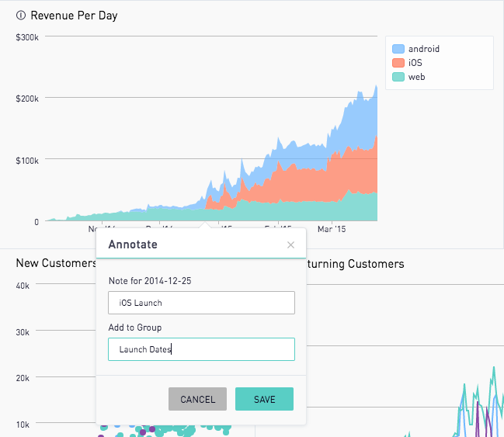Viewport: 504px width, 437px height.
Task: Click the Revenue Per Day chart title
Action: 74,16
